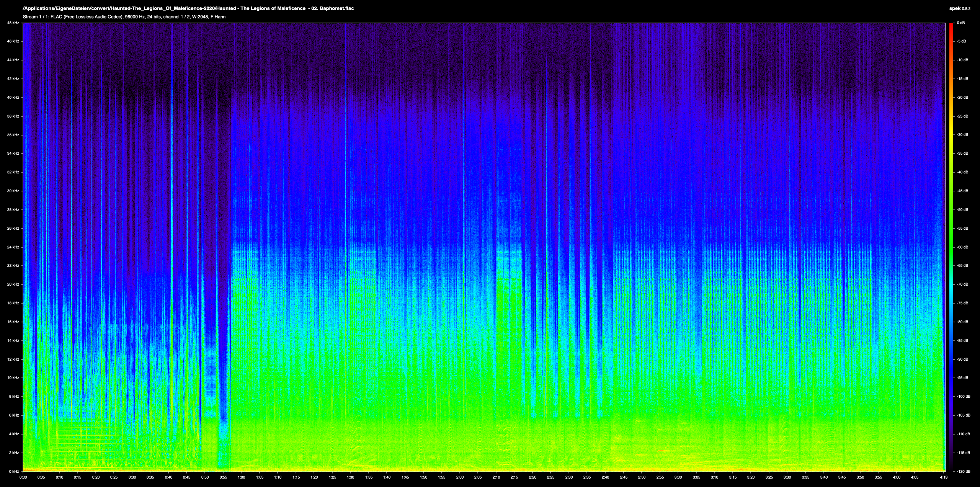Click the '28 kHz' frequency axis label
Screen dimensions: 980x487
click(13, 210)
